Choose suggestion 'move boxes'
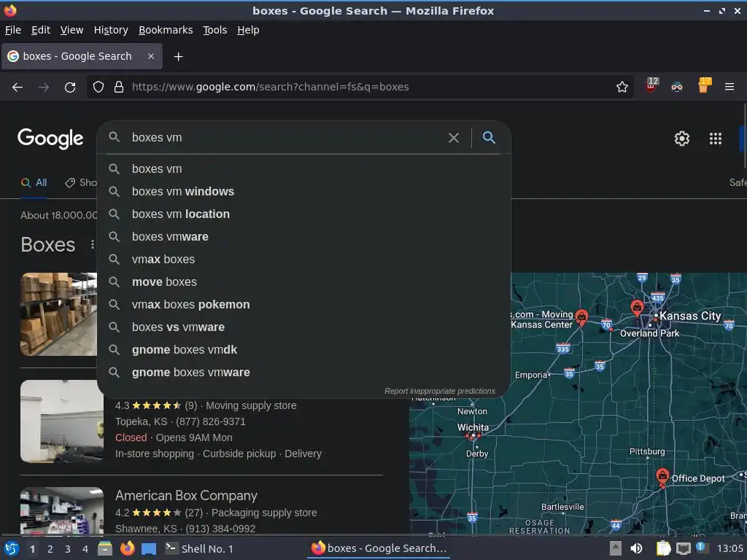The image size is (747, 560). [303, 282]
